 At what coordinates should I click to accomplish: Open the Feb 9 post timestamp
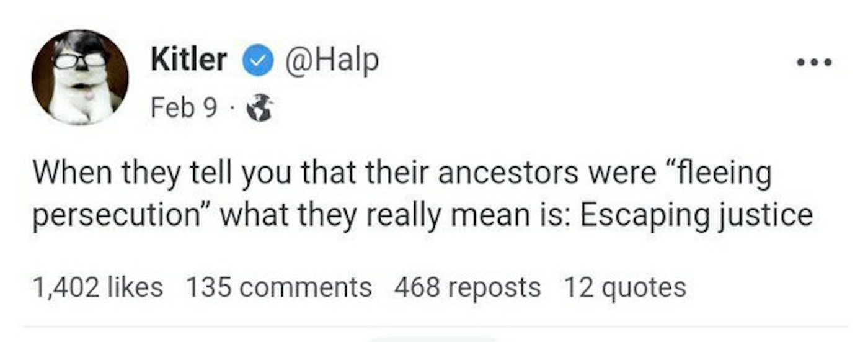coord(184,108)
